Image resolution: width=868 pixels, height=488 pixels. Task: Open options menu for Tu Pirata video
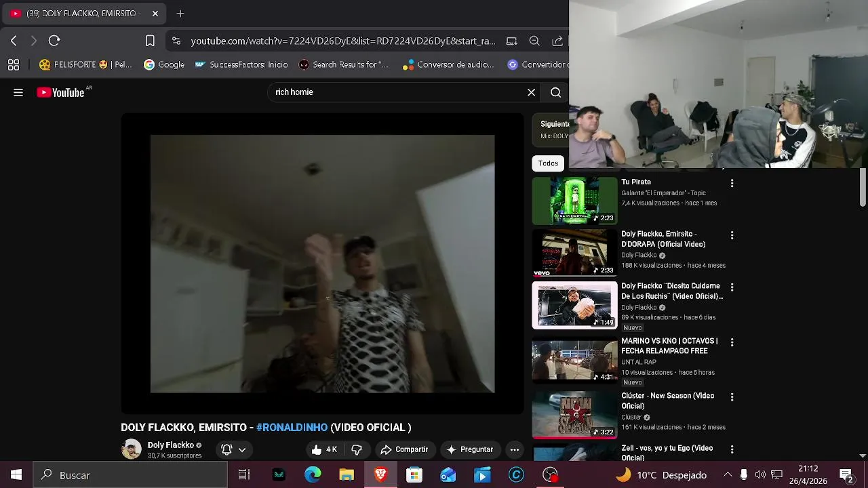point(732,183)
